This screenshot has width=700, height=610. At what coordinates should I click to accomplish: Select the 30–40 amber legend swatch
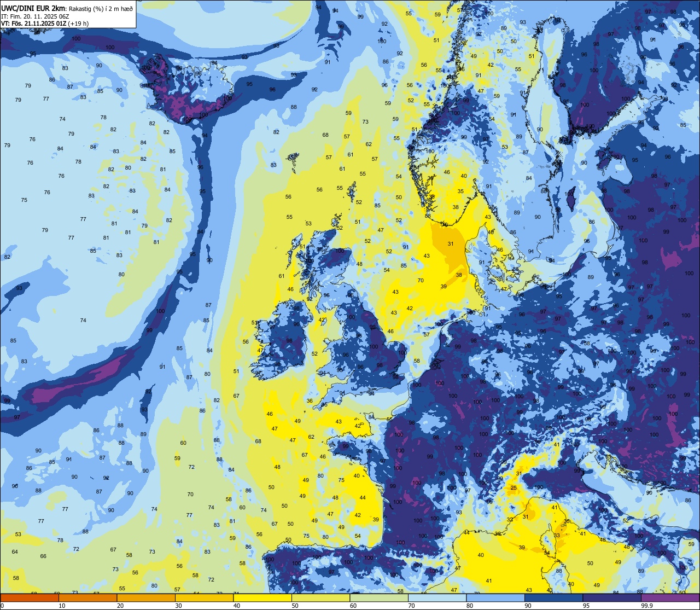coord(204,597)
